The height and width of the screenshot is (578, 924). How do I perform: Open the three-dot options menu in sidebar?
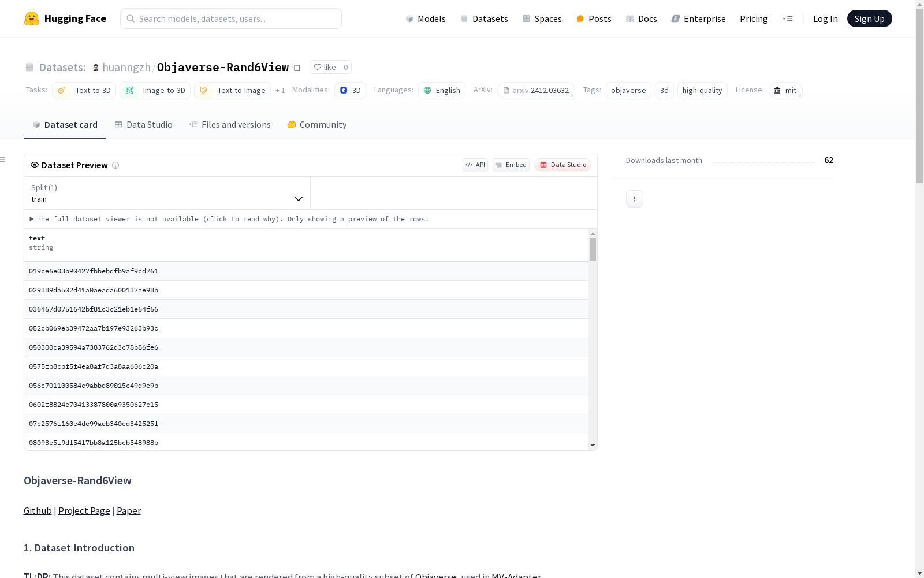(635, 199)
